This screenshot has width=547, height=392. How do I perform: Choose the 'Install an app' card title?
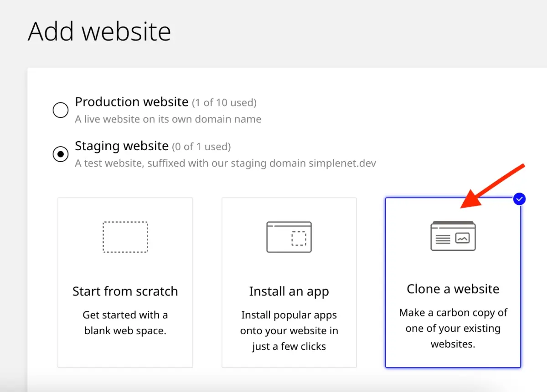click(x=289, y=291)
